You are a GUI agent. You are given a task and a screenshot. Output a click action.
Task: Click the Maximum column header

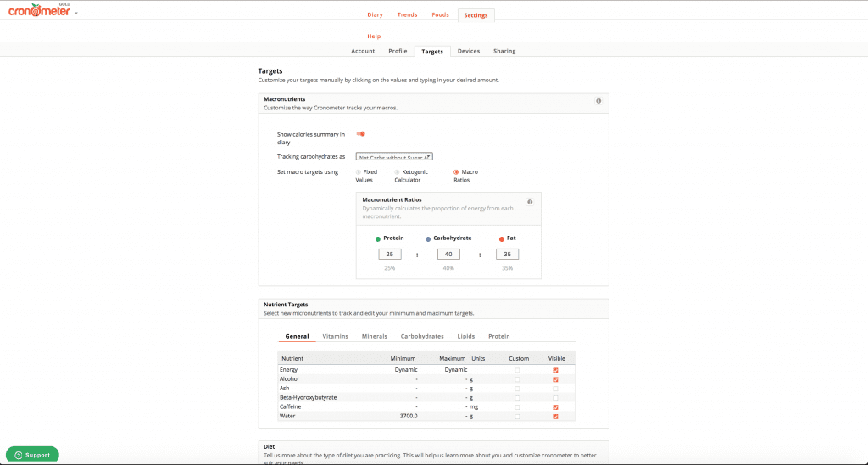coord(453,359)
